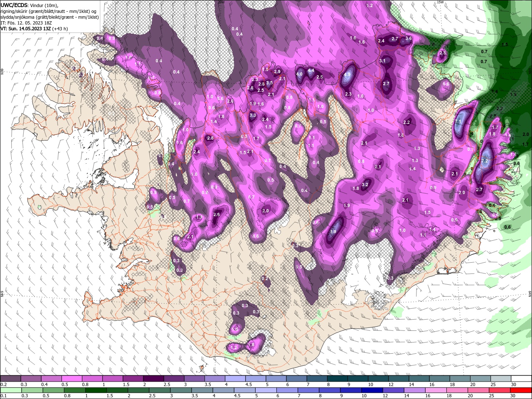Pick the white 30 swatch, top legend row
Image resolution: width=532 pixels, height=399 pixels.
521,379
